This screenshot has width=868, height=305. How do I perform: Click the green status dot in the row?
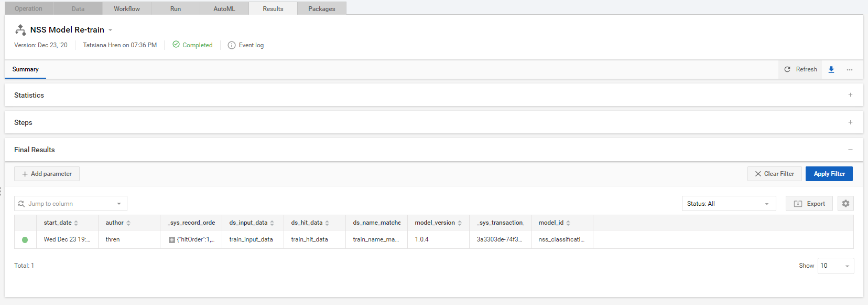tap(25, 240)
